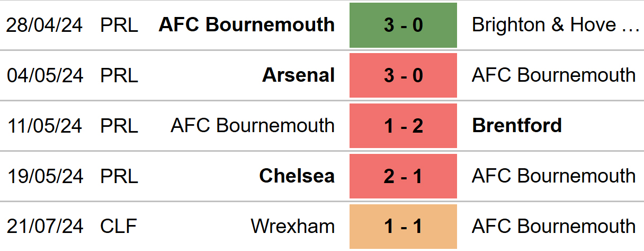Click the Brentford team name
Viewport: 644px width, 251px height.
pyautogui.click(x=516, y=126)
